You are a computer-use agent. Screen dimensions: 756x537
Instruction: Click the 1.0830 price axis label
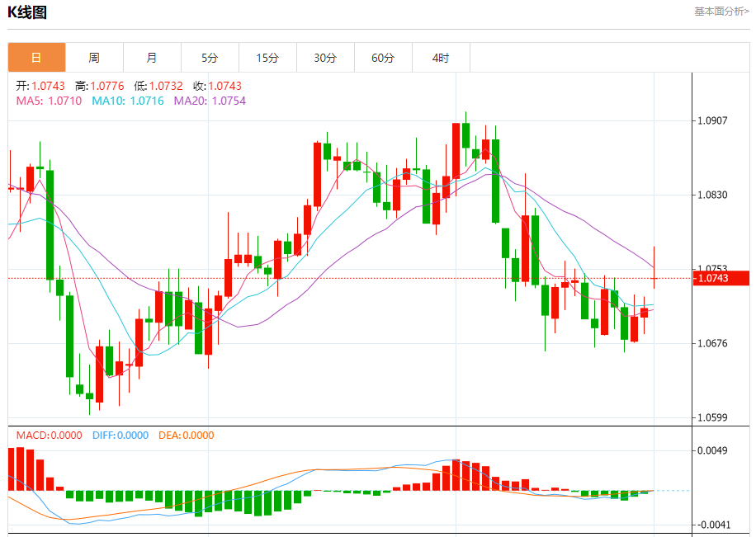[712, 195]
